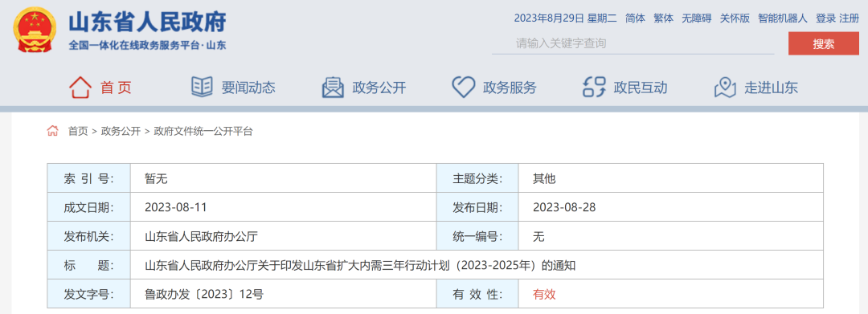The height and width of the screenshot is (314, 868).
Task: Enable 无障碍 accessibility mode
Action: click(x=696, y=18)
